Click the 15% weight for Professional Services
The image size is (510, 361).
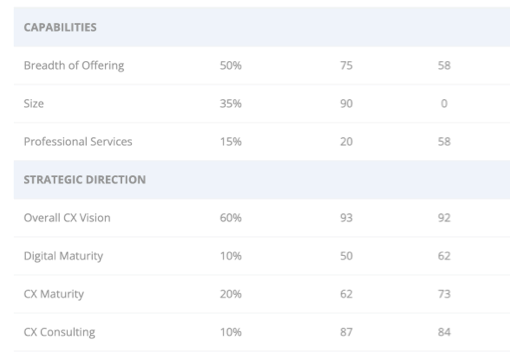pos(231,142)
